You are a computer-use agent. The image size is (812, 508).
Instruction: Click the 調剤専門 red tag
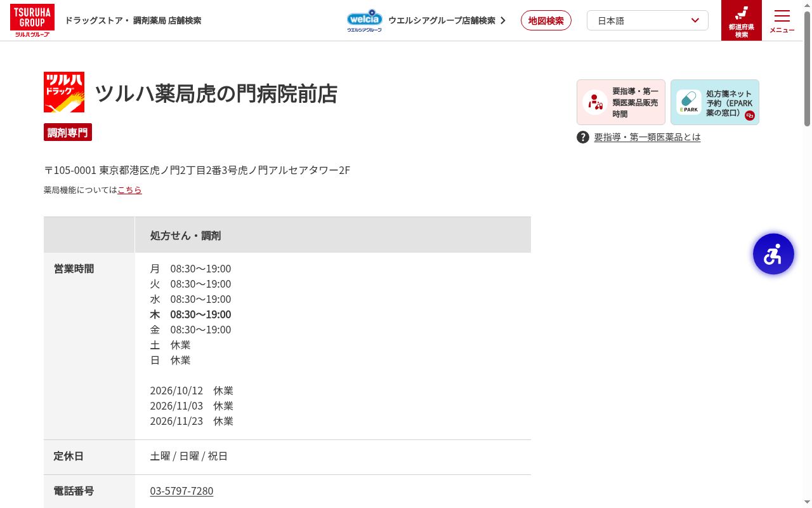click(68, 132)
